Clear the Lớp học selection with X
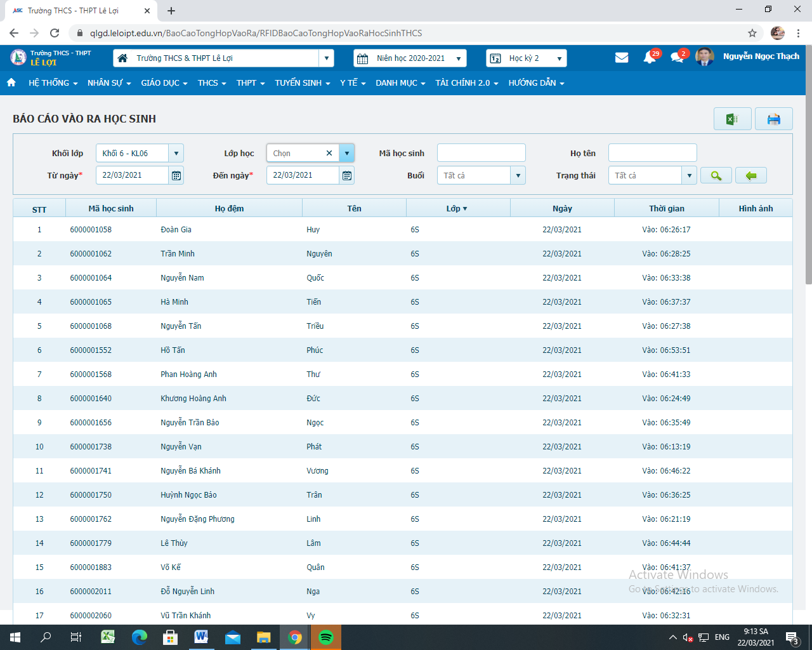Viewport: 812px width, 650px height. click(329, 153)
